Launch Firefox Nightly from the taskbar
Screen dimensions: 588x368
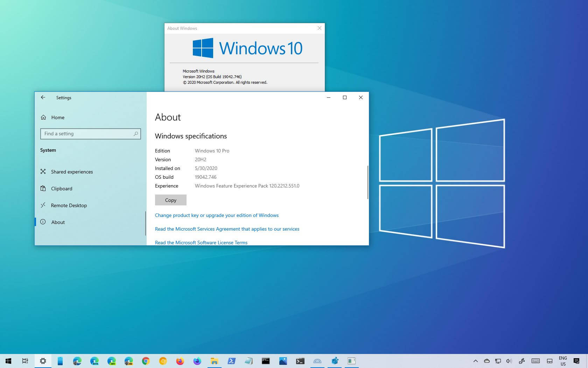[x=197, y=361]
